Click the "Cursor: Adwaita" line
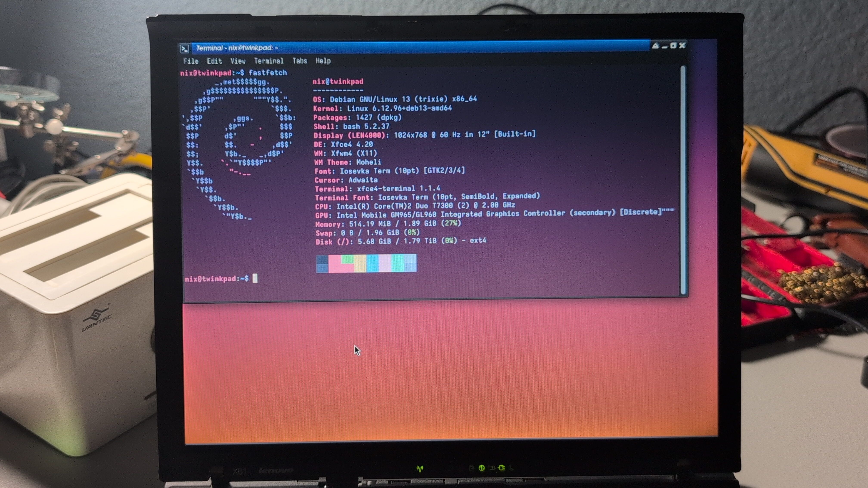This screenshot has width=868, height=488. (x=346, y=180)
